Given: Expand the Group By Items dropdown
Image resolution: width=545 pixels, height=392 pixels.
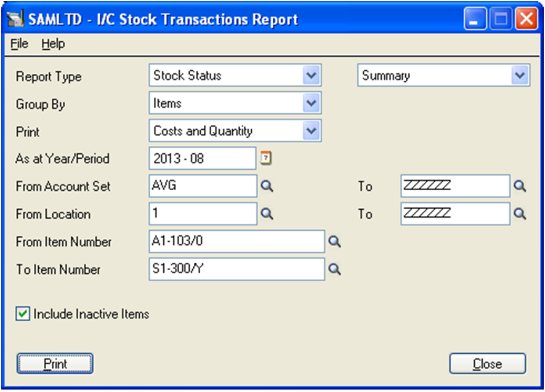Looking at the screenshot, I should pyautogui.click(x=311, y=103).
